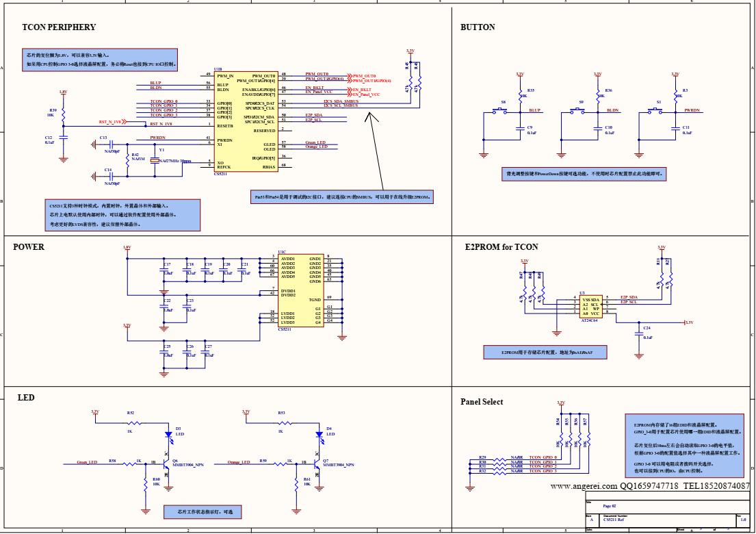Image resolution: width=756 pixels, height=534 pixels.
Task: Select capacitor C17 label
Action: click(x=167, y=264)
